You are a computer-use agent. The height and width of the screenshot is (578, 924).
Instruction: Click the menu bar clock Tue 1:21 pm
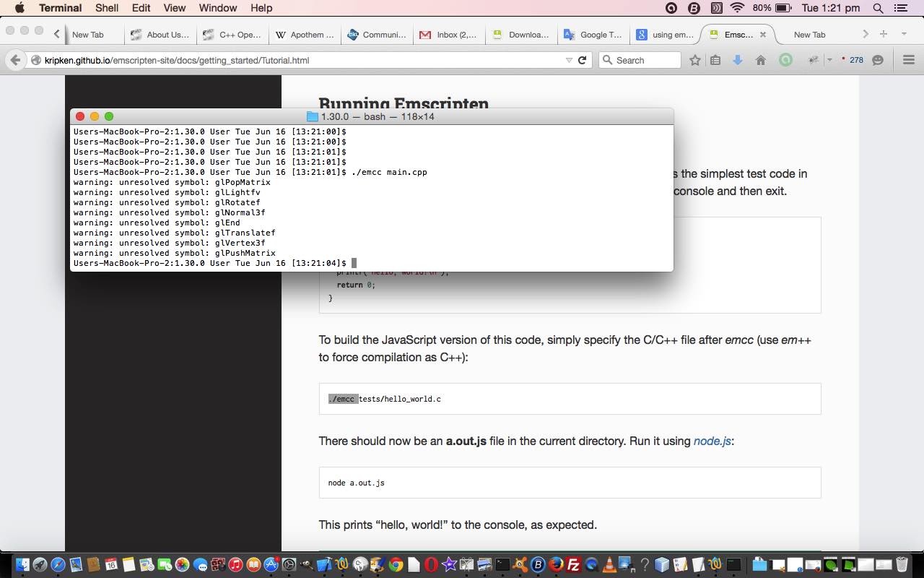(x=830, y=8)
